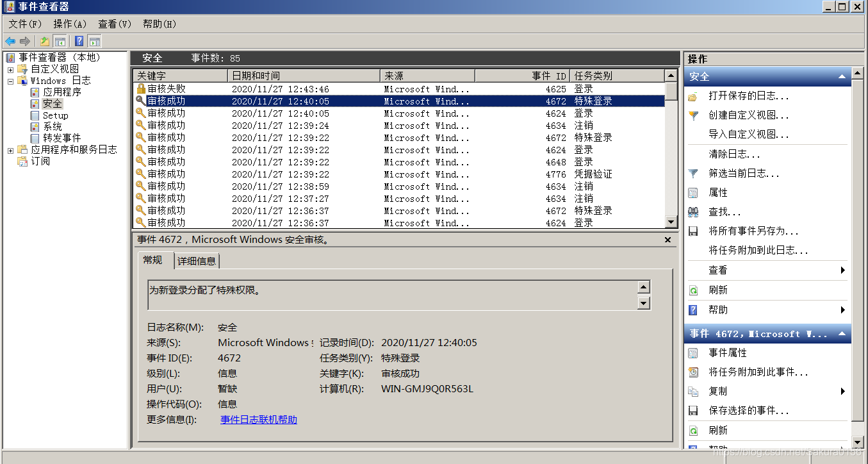This screenshot has height=464, width=868.
Task: Open the 查看 submenu arrow in actions pane
Action: (x=843, y=270)
